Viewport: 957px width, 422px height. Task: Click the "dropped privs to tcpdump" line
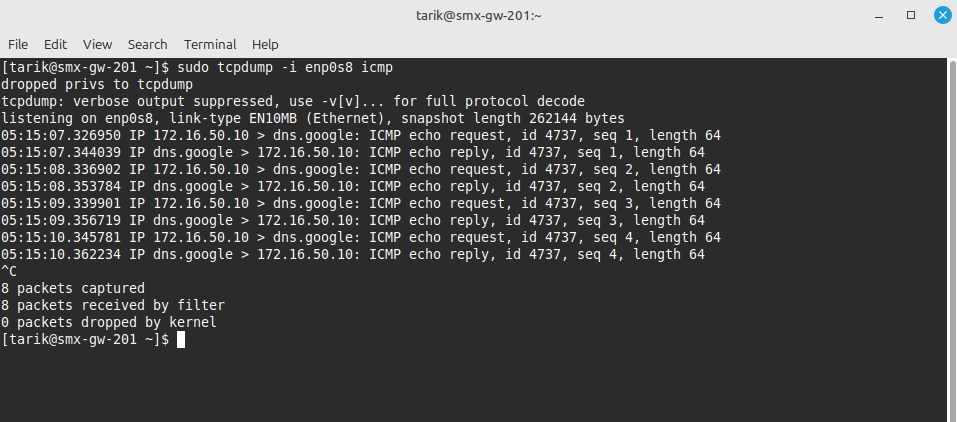pyautogui.click(x=97, y=84)
